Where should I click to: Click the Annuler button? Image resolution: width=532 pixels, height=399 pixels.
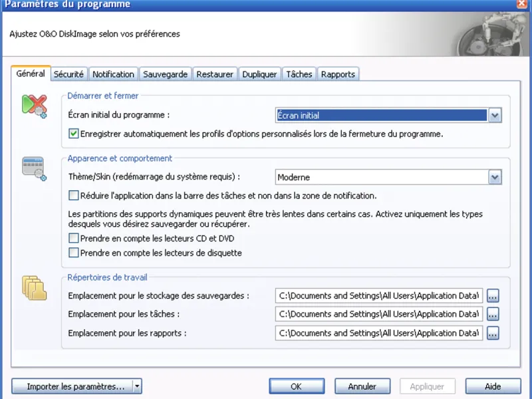tap(362, 386)
